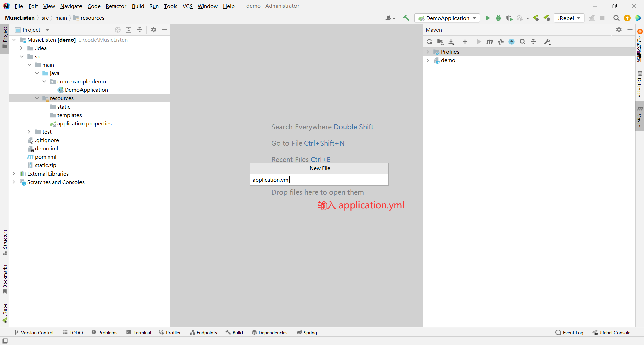Expand the test folder
The height and width of the screenshot is (345, 644).
pyautogui.click(x=29, y=132)
